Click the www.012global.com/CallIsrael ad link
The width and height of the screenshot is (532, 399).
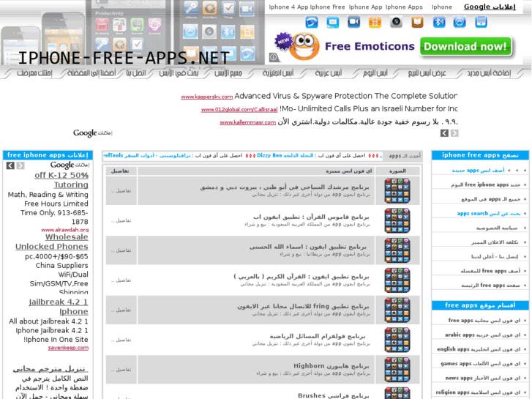tap(239, 110)
